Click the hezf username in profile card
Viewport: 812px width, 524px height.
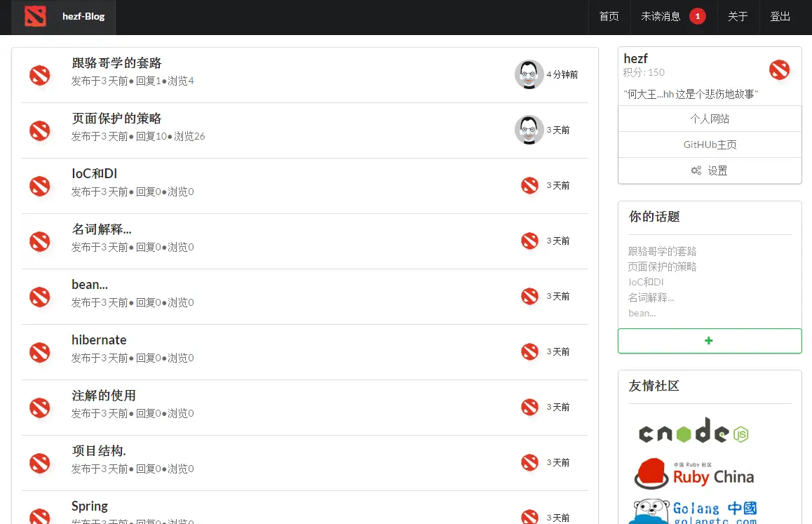pos(635,58)
